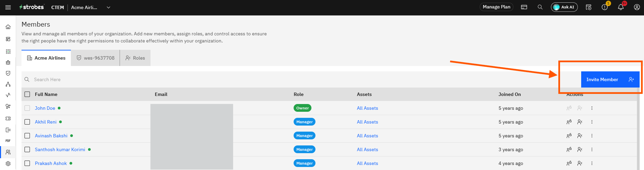644x170 pixels.
Task: Click the Joined On column header
Action: pyautogui.click(x=510, y=94)
